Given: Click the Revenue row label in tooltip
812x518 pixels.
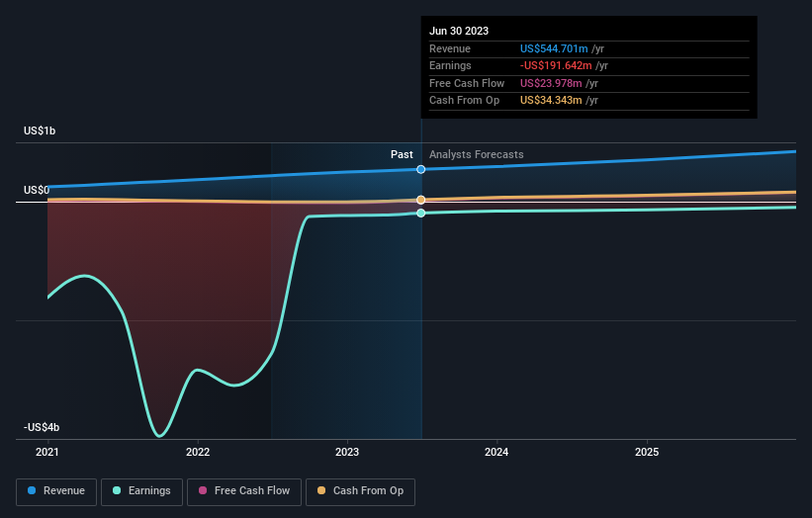Looking at the screenshot, I should click(450, 48).
